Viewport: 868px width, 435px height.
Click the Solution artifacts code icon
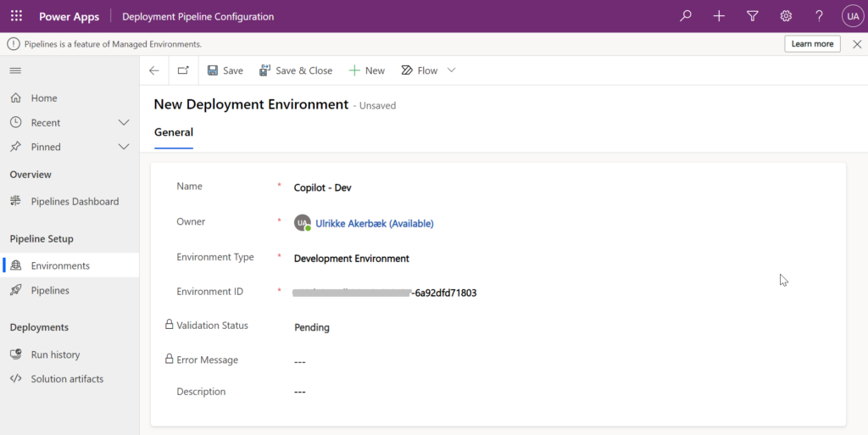(15, 378)
